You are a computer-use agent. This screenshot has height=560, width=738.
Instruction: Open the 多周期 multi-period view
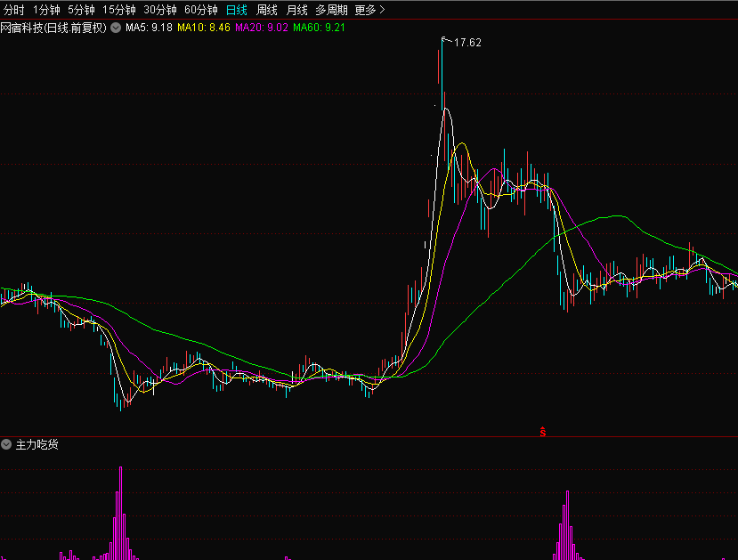click(331, 10)
